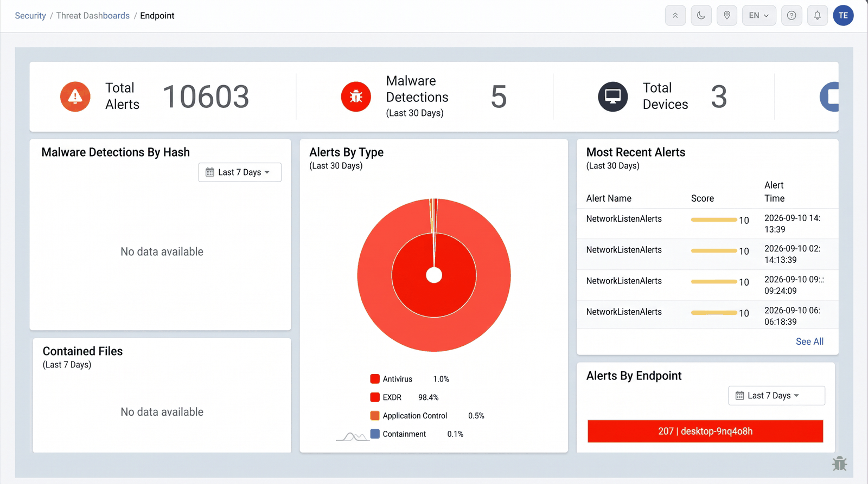The image size is (868, 484).
Task: Click the score bar of the 09:24:09 alert
Action: click(x=714, y=282)
